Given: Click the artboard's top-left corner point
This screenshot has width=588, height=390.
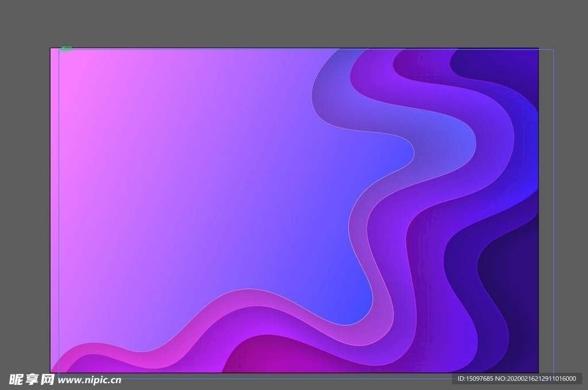Looking at the screenshot, I should pos(51,48).
